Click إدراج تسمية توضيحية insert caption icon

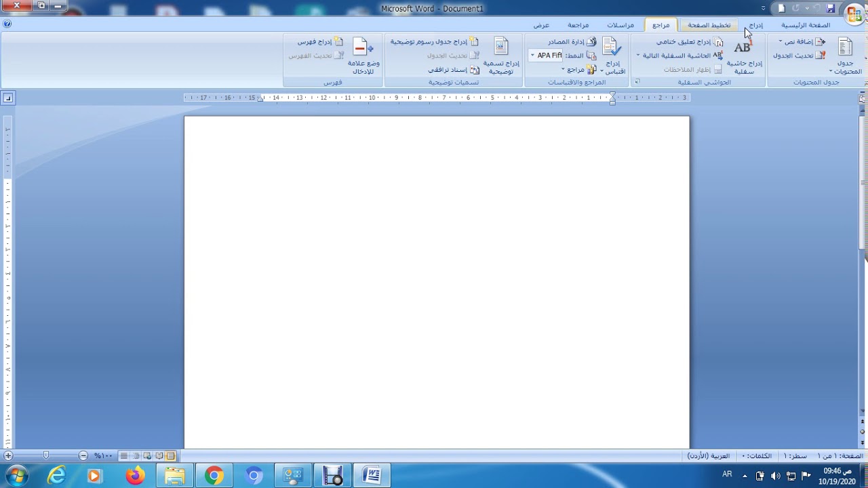click(501, 47)
